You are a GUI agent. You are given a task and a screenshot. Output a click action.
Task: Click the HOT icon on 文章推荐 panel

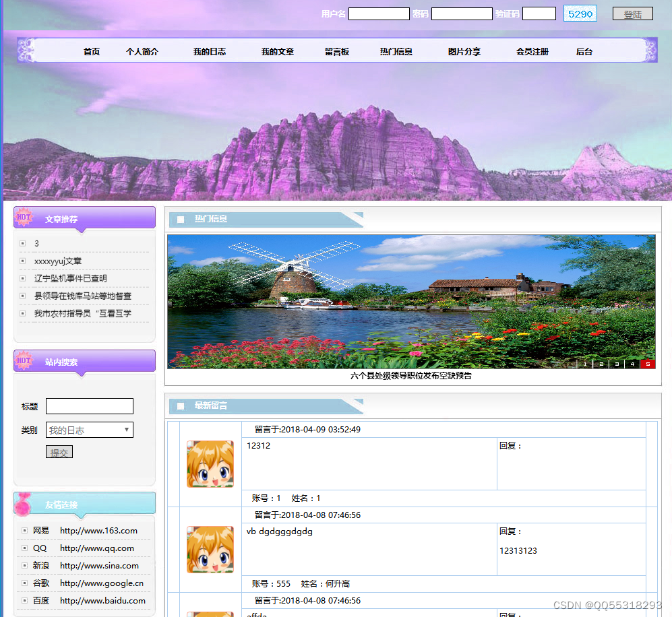point(24,217)
